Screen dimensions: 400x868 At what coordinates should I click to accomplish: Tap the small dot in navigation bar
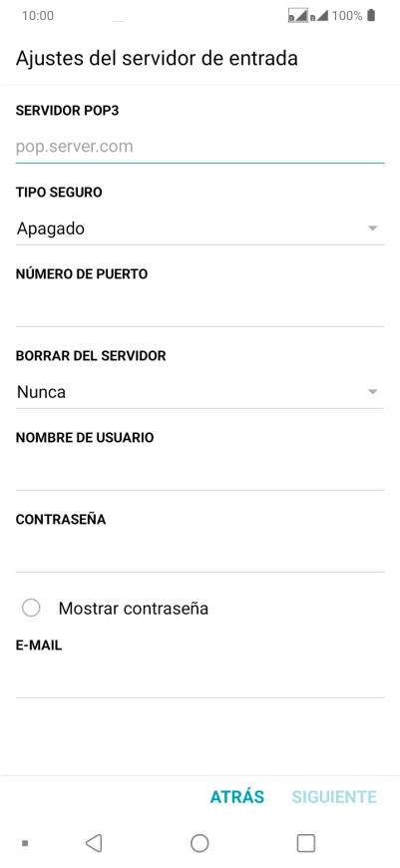[24, 843]
